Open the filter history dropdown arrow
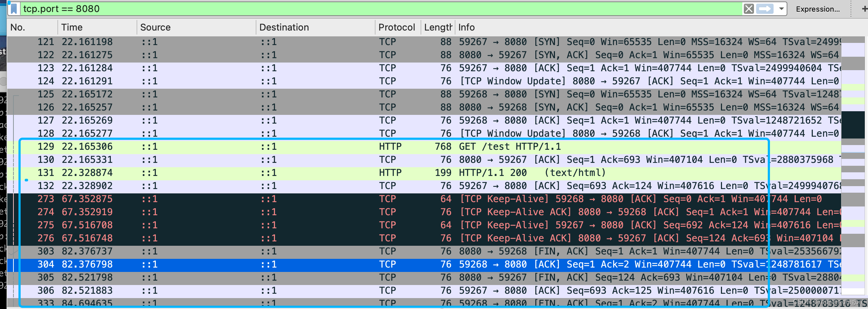The image size is (868, 309). [x=781, y=9]
